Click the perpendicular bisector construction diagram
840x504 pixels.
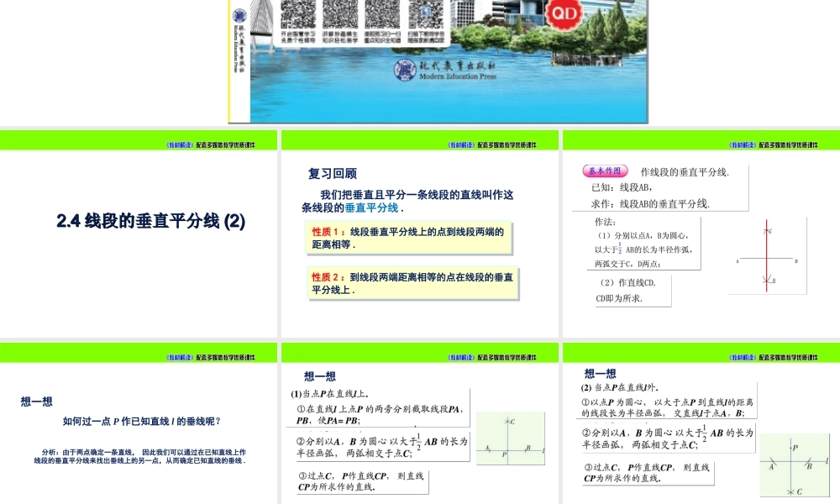(x=768, y=255)
